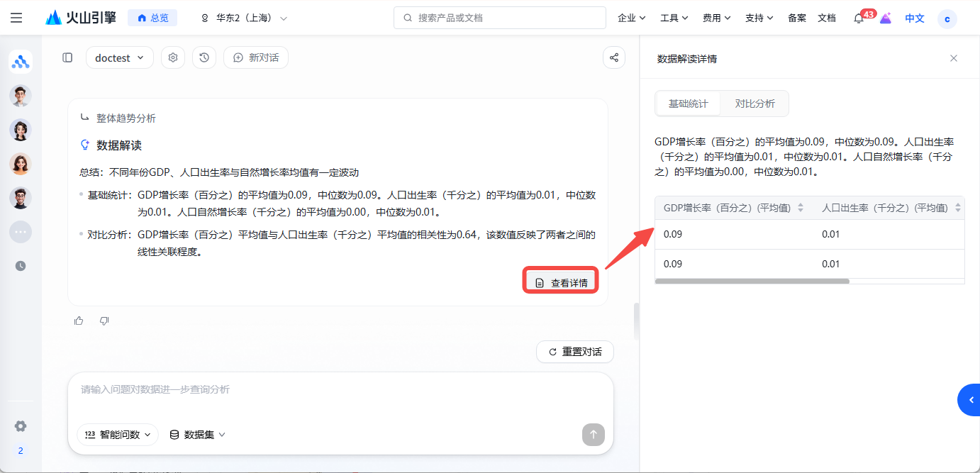Click the share icon button
980x473 pixels.
(614, 57)
